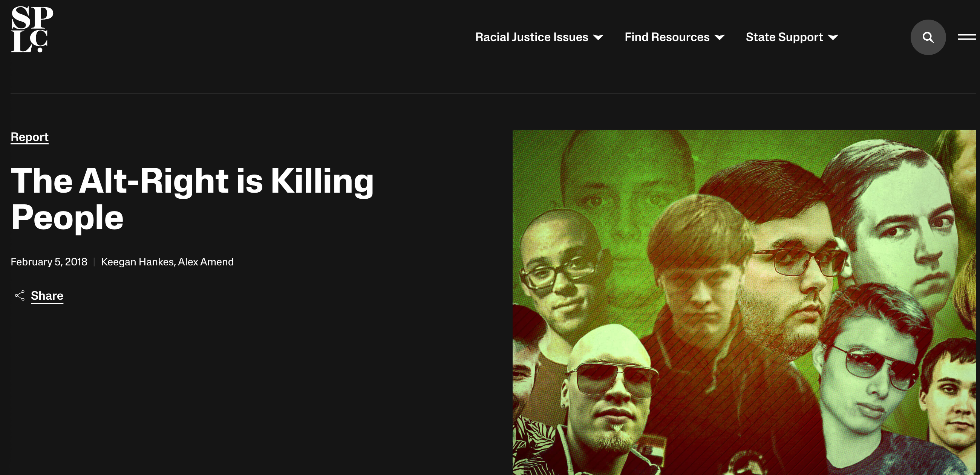This screenshot has width=980, height=475.
Task: Open the Racial Justice Issues menu label
Action: click(x=531, y=37)
